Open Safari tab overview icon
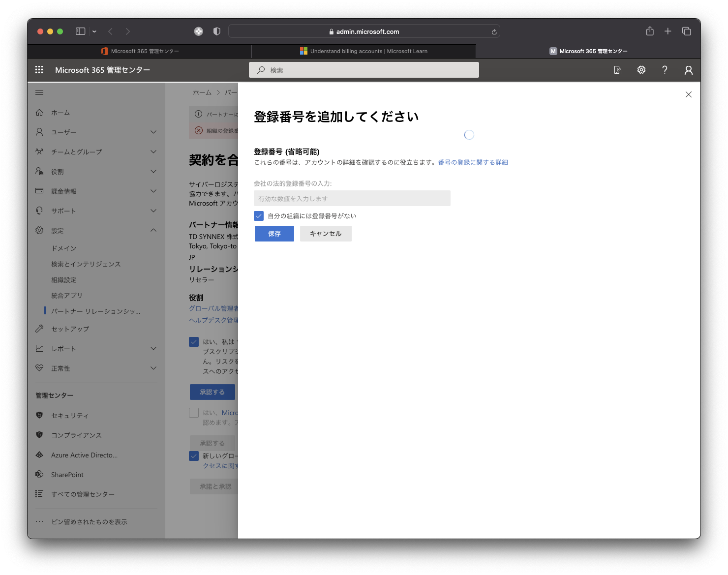 (x=687, y=31)
